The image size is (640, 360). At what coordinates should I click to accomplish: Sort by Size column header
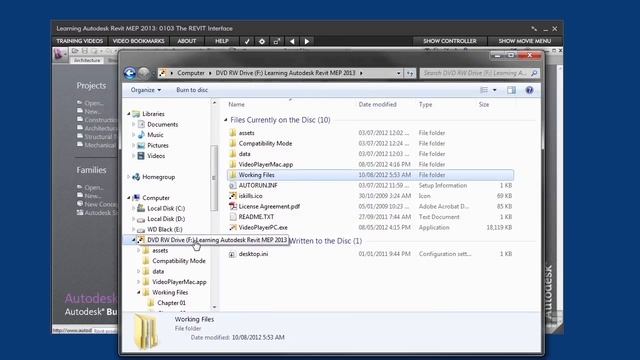[484, 104]
